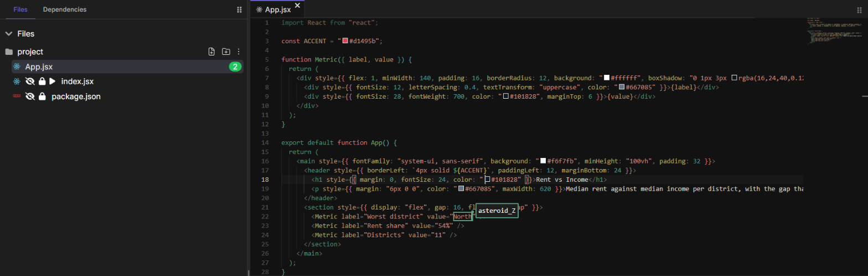Screen dimensions: 868x276
Task: Click the #101828 color swatch on line 9
Action: pyautogui.click(x=506, y=96)
